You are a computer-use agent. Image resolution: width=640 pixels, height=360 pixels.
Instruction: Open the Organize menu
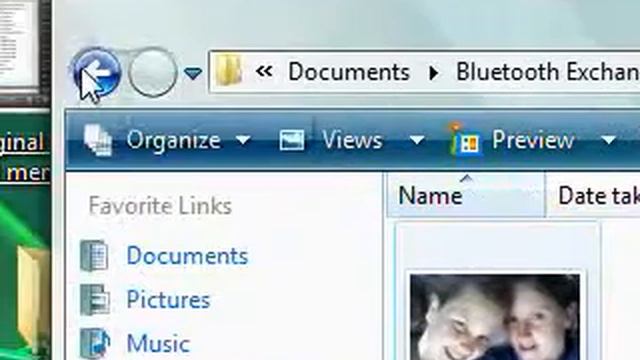tap(173, 140)
